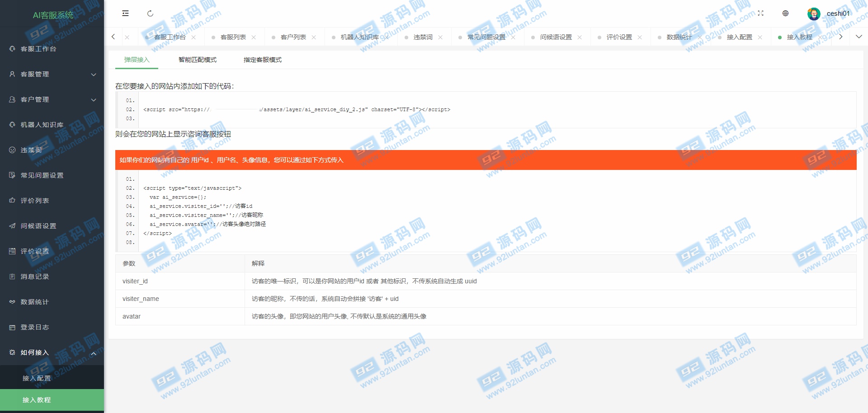This screenshot has height=413, width=868.
Task: Click the 常见问题设置 edit icon
Action: 12,175
